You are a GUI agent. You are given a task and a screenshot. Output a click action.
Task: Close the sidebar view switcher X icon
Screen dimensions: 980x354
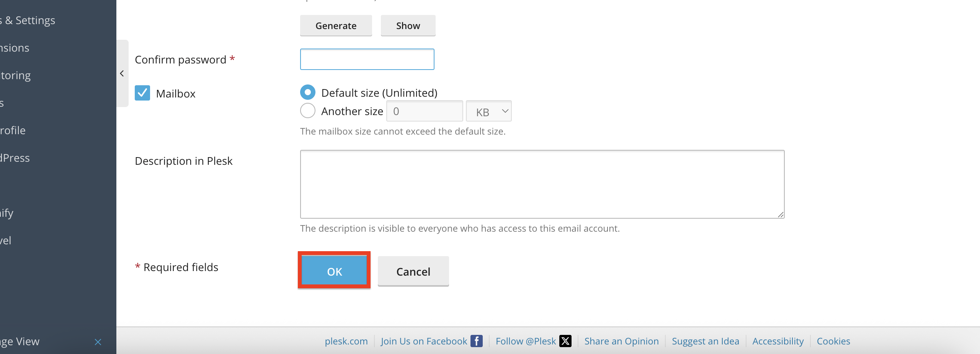(98, 342)
